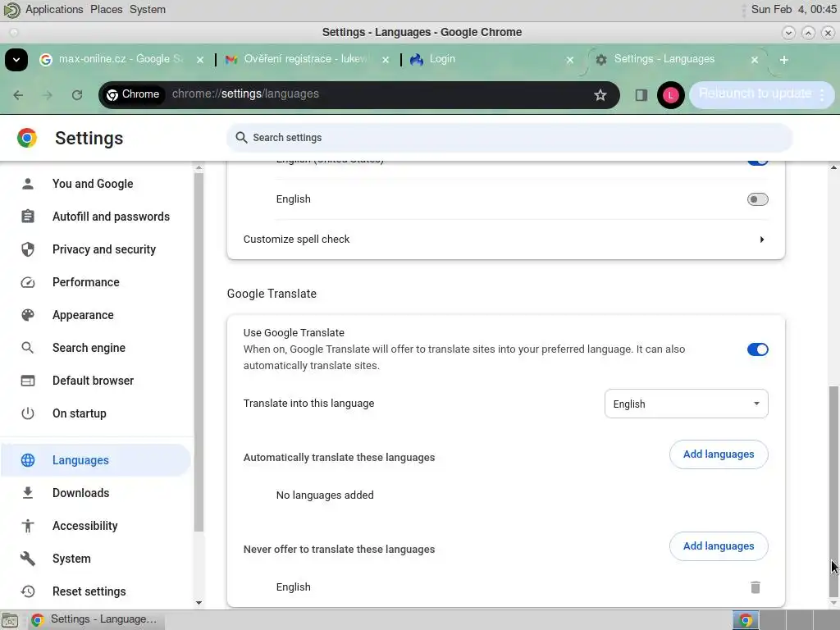Toggle the English spell check switch
Image resolution: width=840 pixels, height=630 pixels.
click(x=757, y=199)
